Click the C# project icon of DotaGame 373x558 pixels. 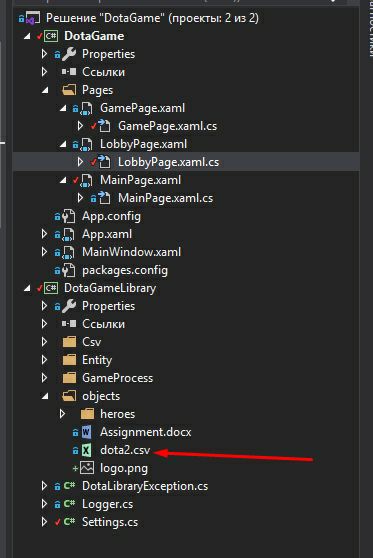click(x=51, y=36)
